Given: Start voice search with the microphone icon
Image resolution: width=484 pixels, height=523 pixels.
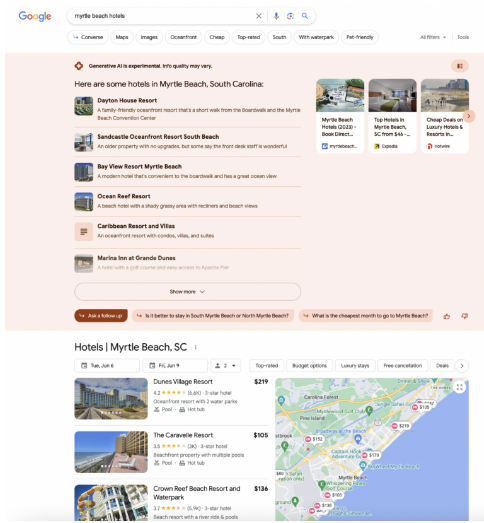Looking at the screenshot, I should 276,16.
